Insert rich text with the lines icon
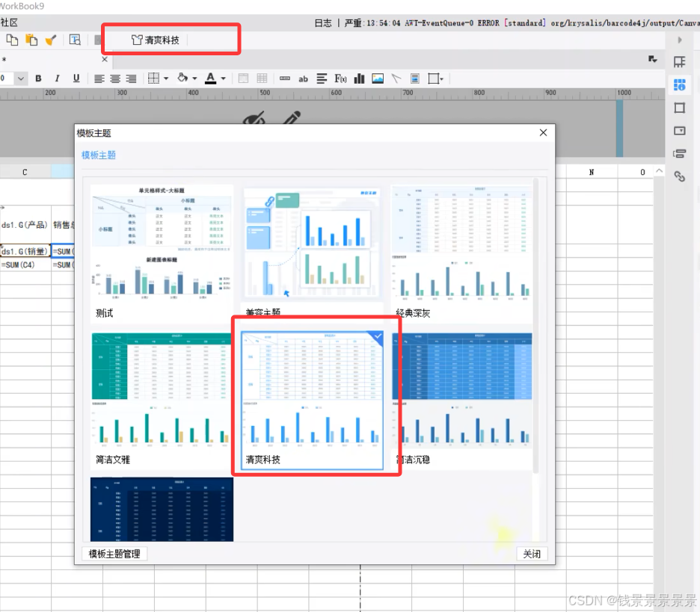Viewport: 700px width, 612px height. click(x=322, y=78)
